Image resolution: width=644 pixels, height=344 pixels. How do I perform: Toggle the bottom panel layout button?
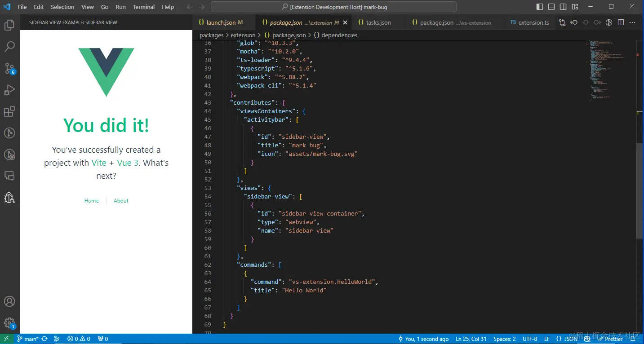click(551, 7)
